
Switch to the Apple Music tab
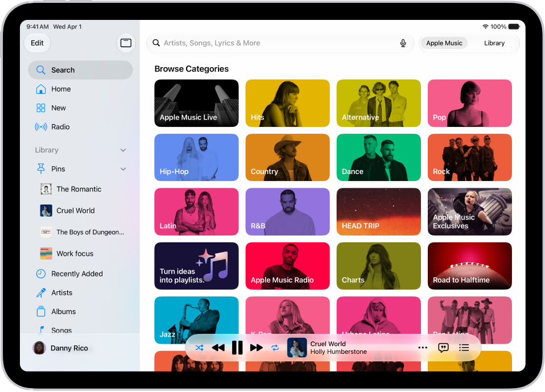click(x=444, y=43)
